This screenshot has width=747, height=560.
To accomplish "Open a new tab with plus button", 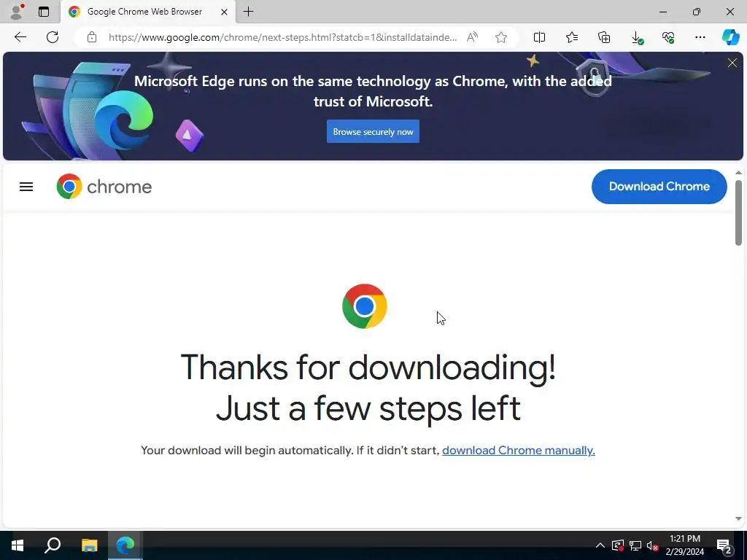I will click(248, 12).
